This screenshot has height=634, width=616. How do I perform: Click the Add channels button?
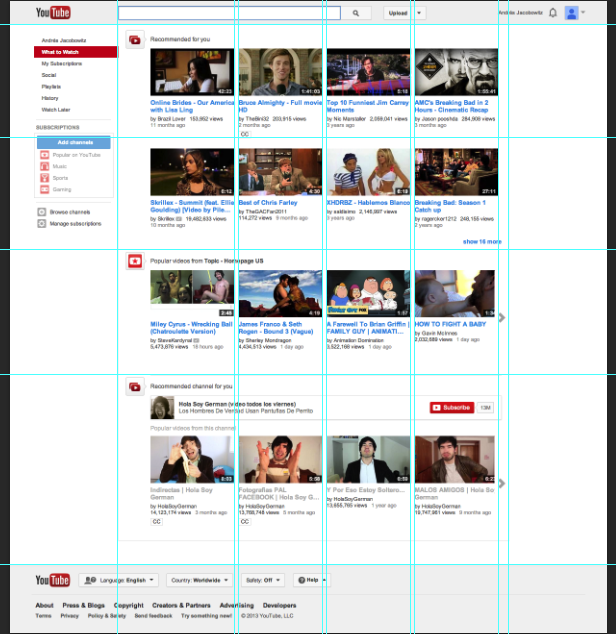pos(74,142)
